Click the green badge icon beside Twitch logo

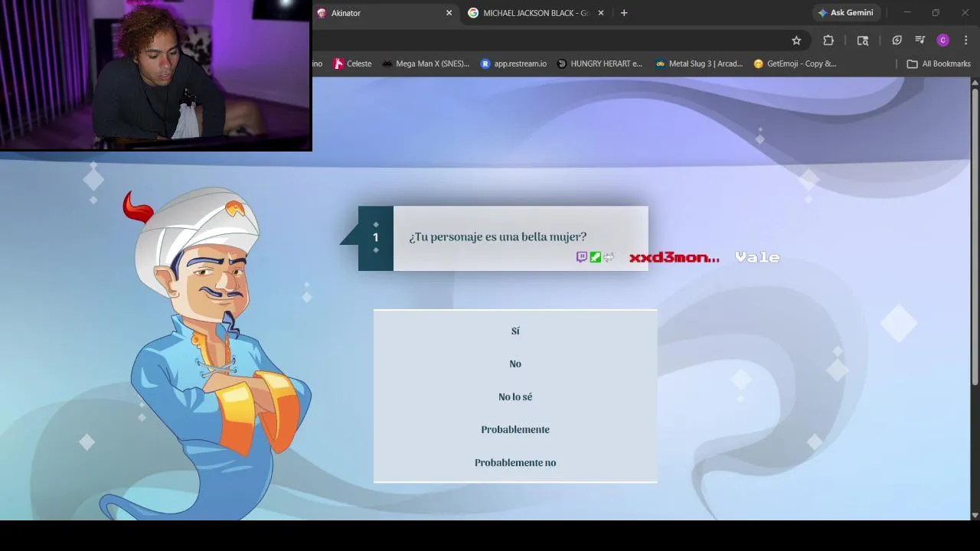(x=595, y=257)
